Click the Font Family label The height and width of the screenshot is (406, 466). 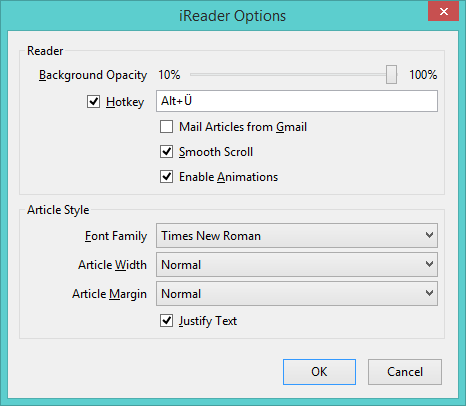point(116,236)
